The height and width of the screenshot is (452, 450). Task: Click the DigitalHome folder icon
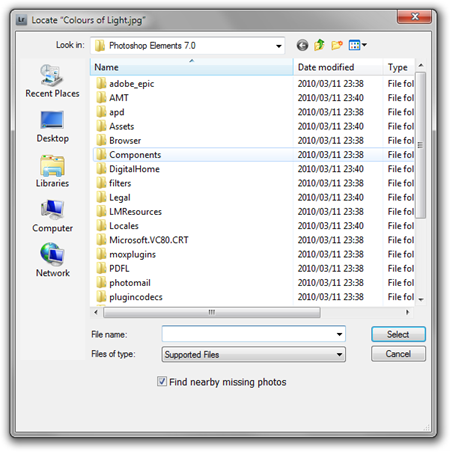[x=101, y=169]
